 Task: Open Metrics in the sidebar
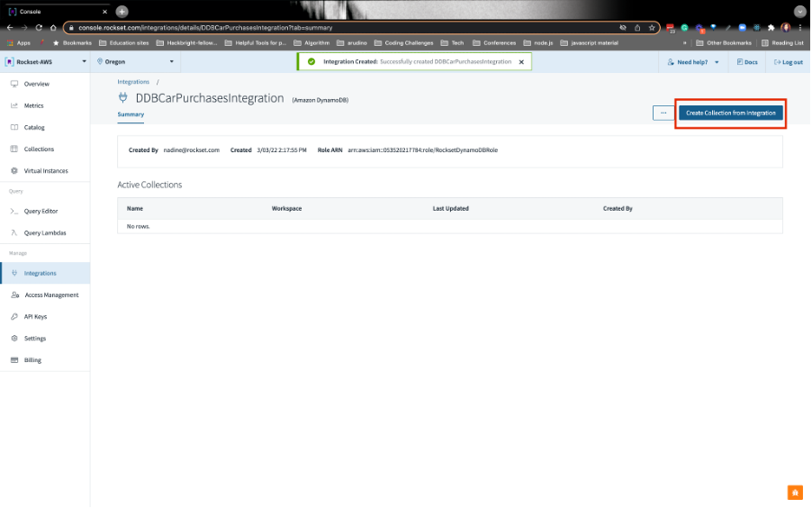[x=33, y=105]
